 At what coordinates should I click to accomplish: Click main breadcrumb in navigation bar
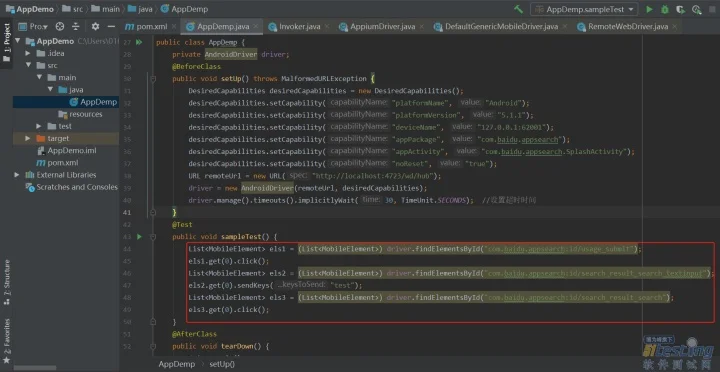106,9
